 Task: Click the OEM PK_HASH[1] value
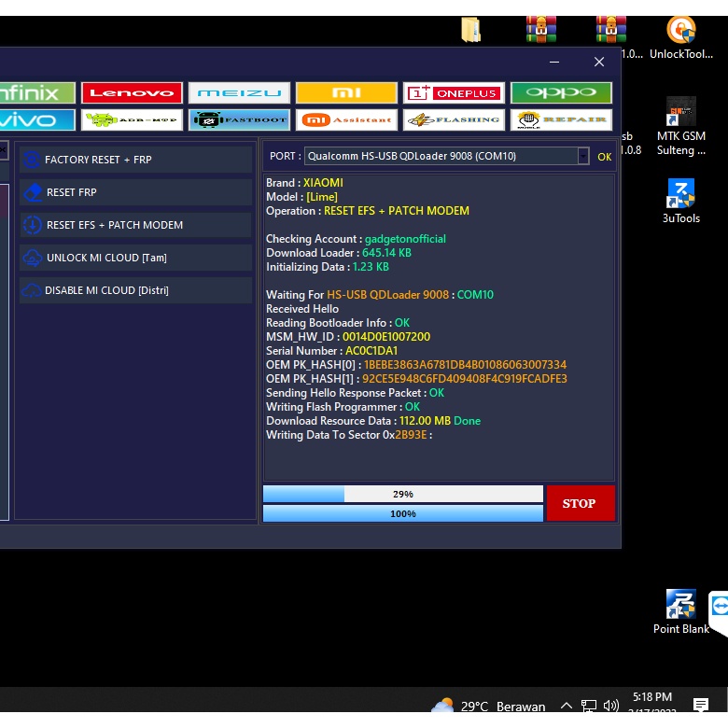click(x=465, y=378)
